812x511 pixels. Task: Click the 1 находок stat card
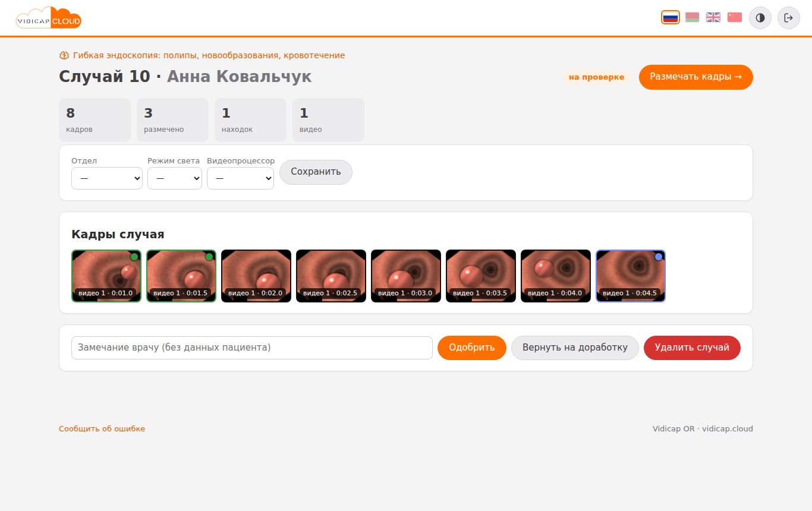[250, 120]
